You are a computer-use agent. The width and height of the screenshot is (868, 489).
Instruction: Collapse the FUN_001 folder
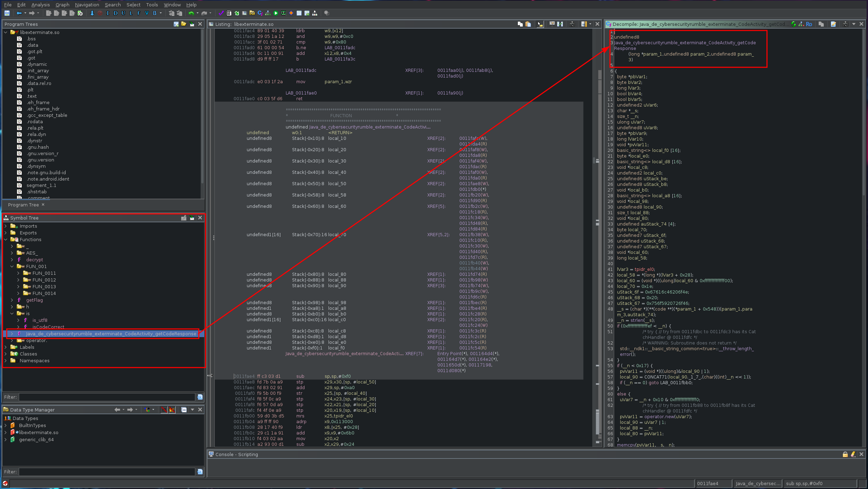[x=12, y=266]
